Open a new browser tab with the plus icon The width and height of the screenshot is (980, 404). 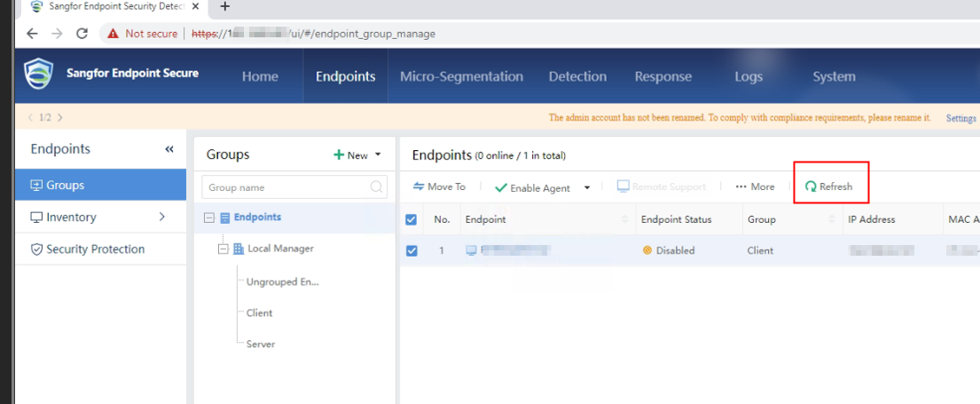coord(224,7)
